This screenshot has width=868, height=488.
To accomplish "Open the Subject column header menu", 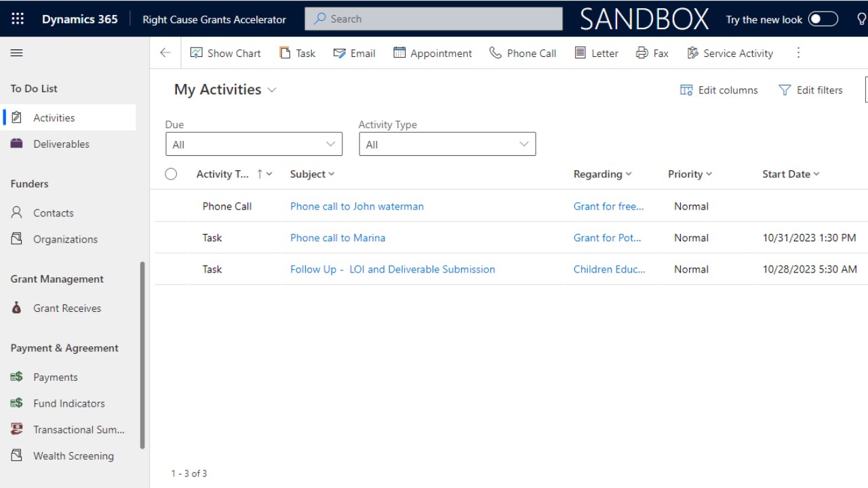I will 312,174.
